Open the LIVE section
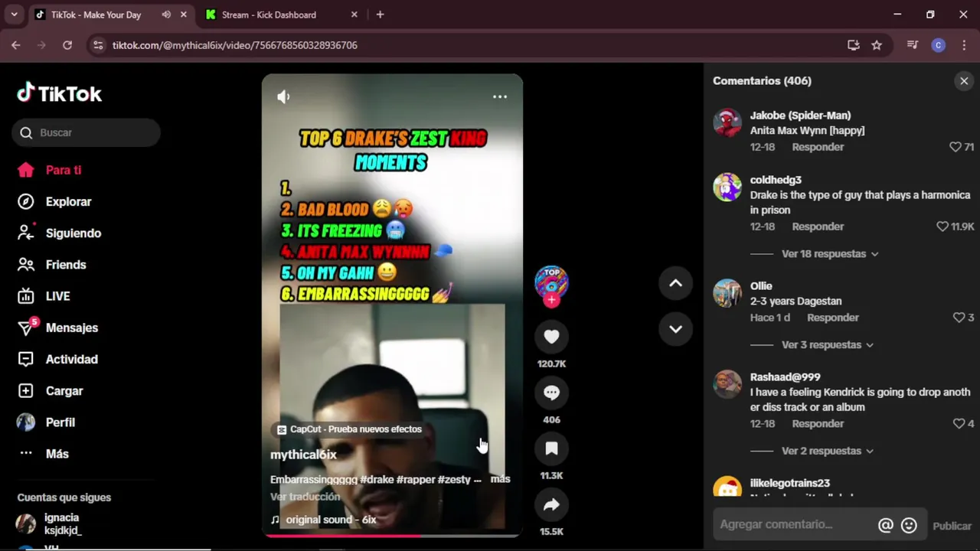The width and height of the screenshot is (980, 551). click(44, 296)
